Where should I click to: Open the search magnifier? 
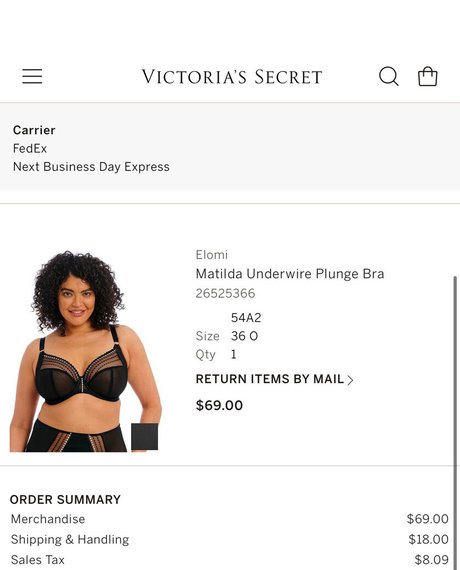389,76
